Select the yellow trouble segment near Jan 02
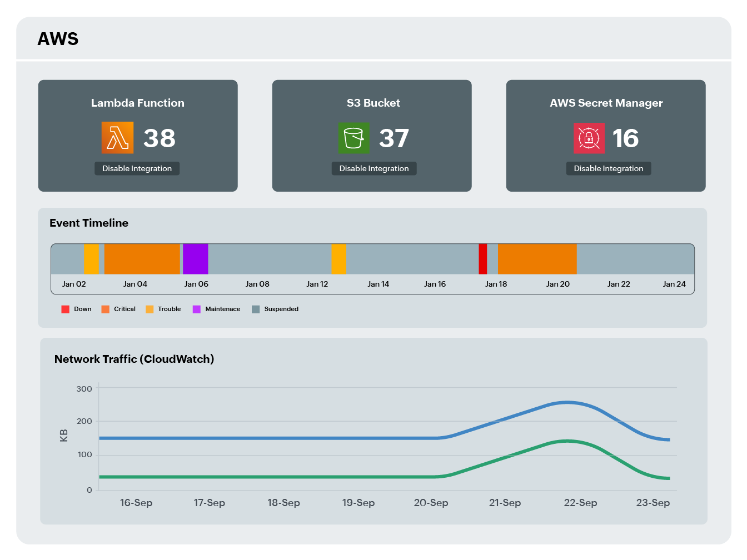Image resolution: width=747 pixels, height=560 pixels. (x=92, y=259)
